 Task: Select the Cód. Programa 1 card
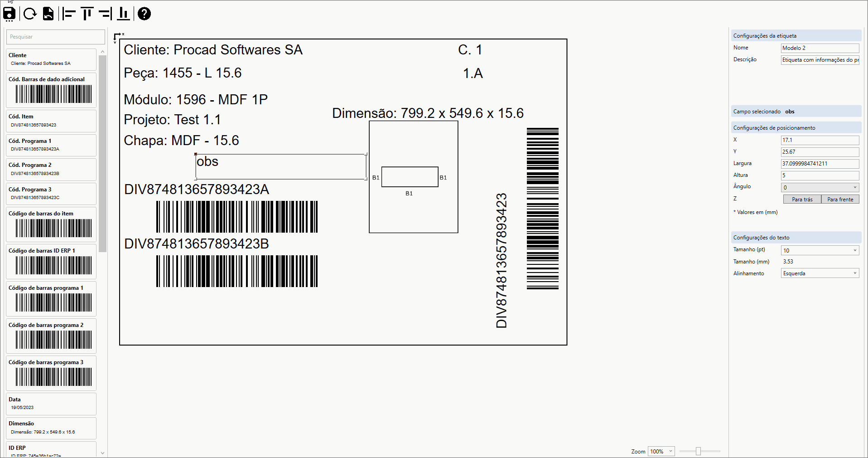[51, 145]
